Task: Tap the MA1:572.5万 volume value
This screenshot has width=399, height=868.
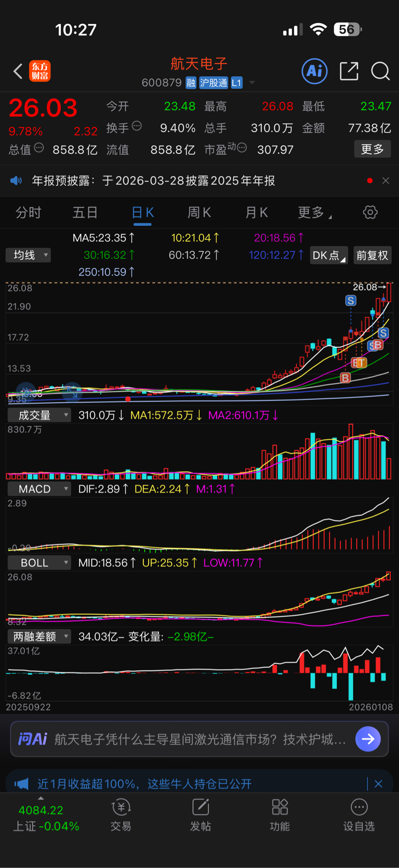Action: [x=166, y=415]
